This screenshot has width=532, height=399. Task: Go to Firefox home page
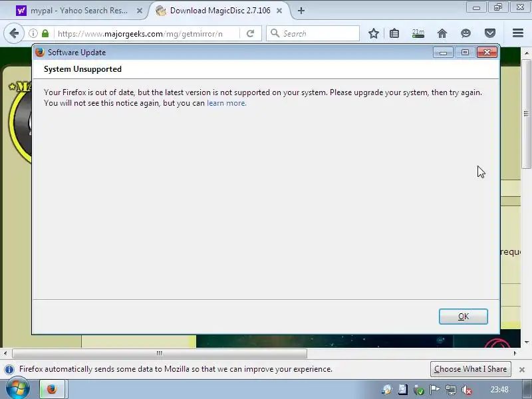pyautogui.click(x=442, y=33)
